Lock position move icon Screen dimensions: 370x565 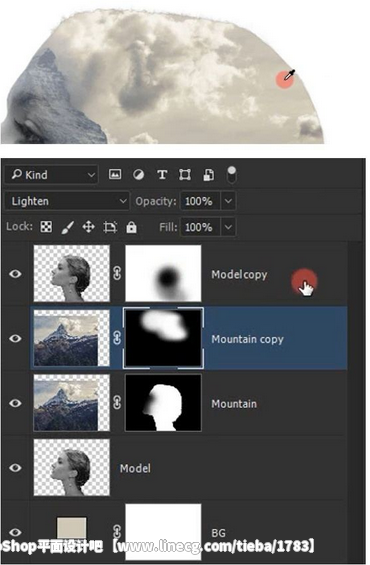[x=88, y=227]
